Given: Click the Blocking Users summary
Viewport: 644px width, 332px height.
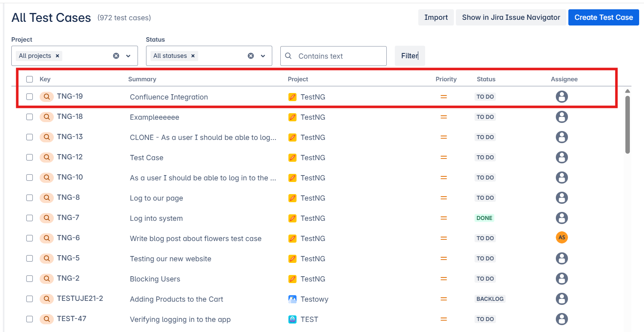Looking at the screenshot, I should pyautogui.click(x=155, y=279).
